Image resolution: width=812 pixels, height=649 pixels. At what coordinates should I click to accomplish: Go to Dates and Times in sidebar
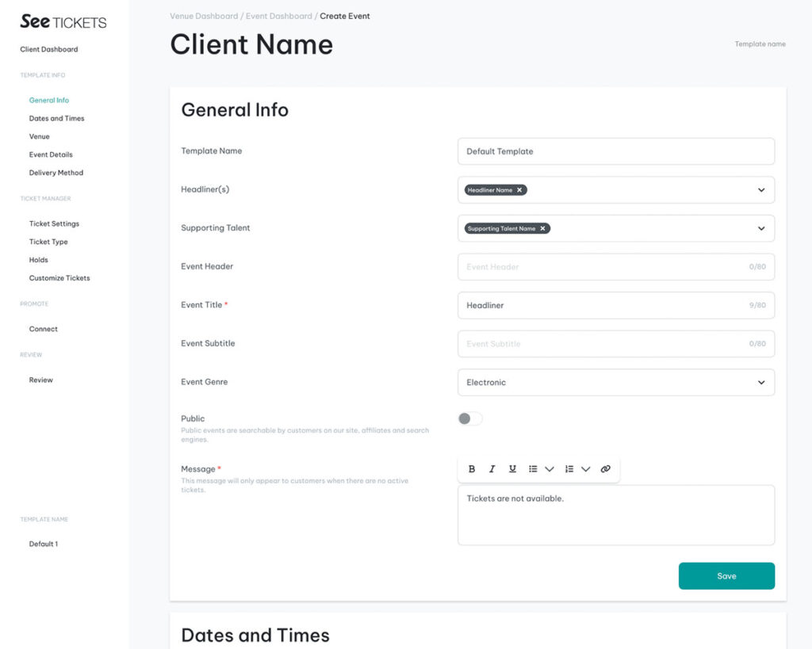click(x=56, y=119)
